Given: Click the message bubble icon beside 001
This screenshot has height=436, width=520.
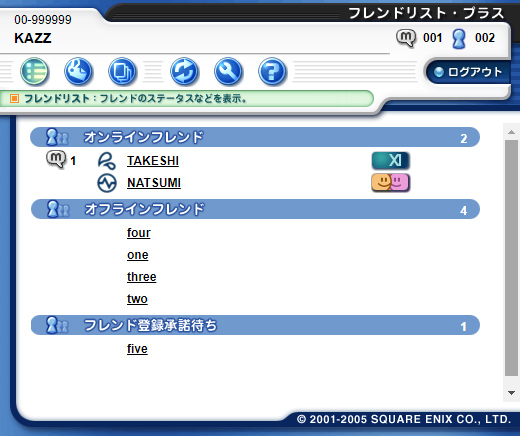Looking at the screenshot, I should click(406, 38).
